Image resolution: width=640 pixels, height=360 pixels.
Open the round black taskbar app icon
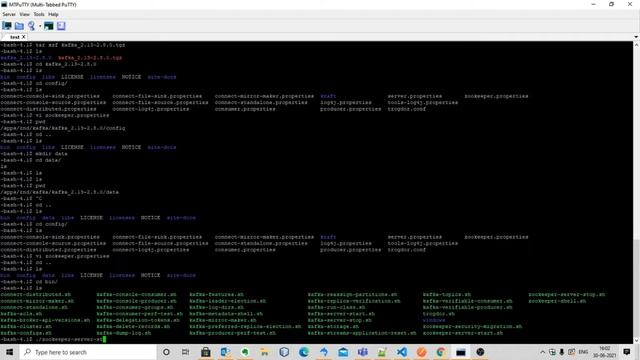480,352
